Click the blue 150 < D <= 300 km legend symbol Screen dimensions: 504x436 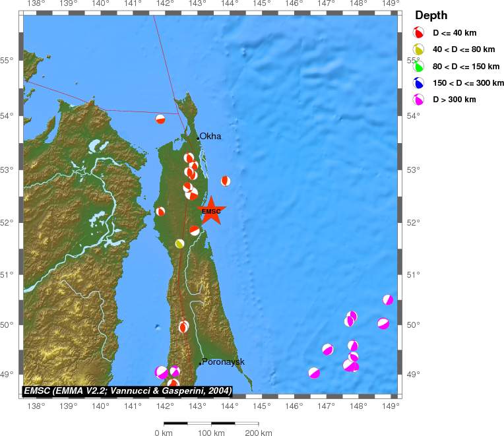coord(418,83)
